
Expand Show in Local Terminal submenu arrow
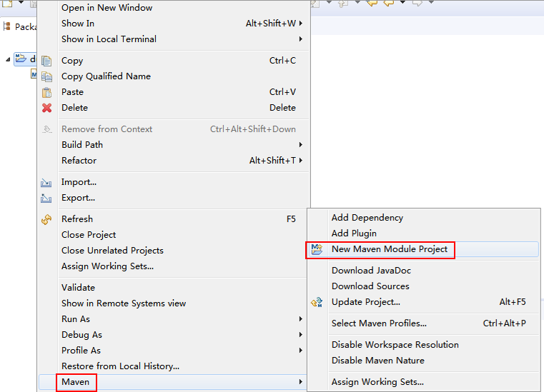[x=301, y=39]
